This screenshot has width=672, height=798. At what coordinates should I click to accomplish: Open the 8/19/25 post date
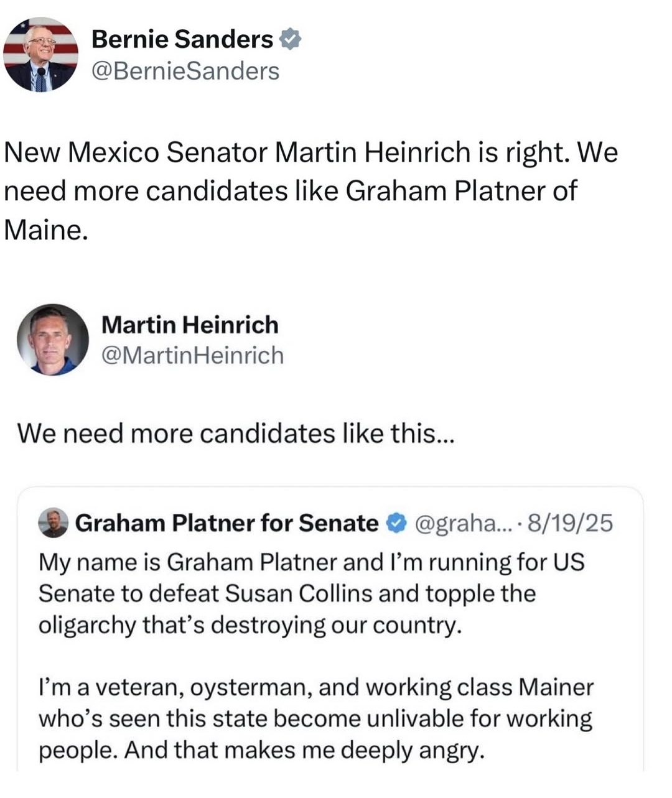[x=570, y=524]
